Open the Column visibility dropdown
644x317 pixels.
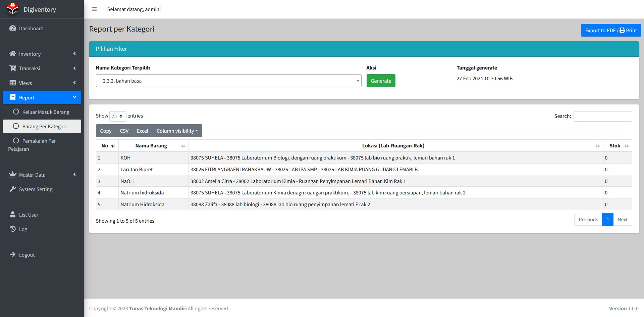pos(177,131)
